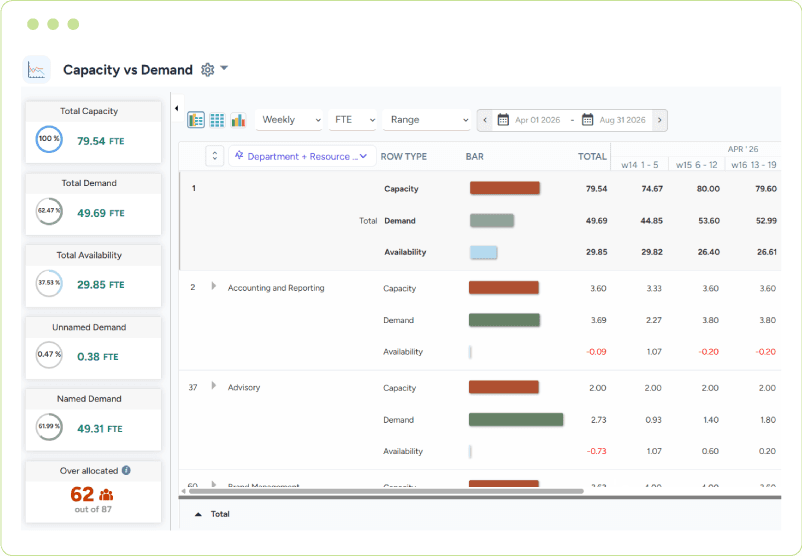Edit the Apr 01 2026 start date field
The image size is (802, 556).
point(538,120)
